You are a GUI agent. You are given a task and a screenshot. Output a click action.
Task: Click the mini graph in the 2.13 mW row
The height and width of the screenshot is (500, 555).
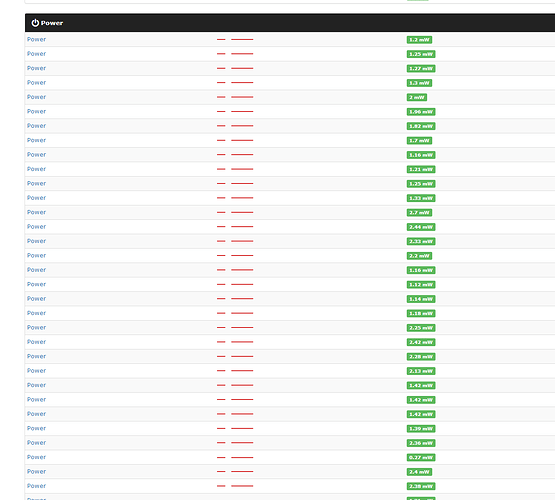click(235, 370)
